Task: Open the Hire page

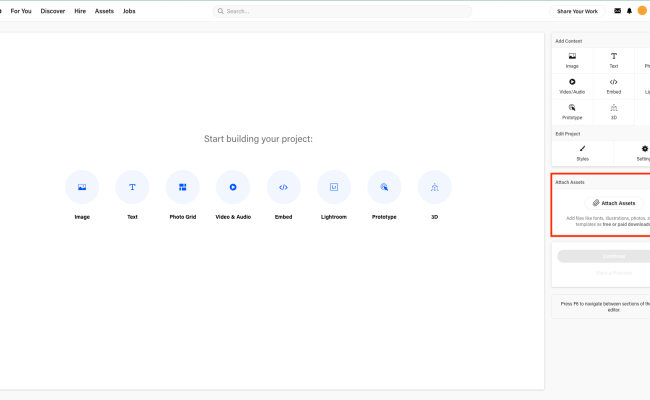Action: [x=80, y=11]
